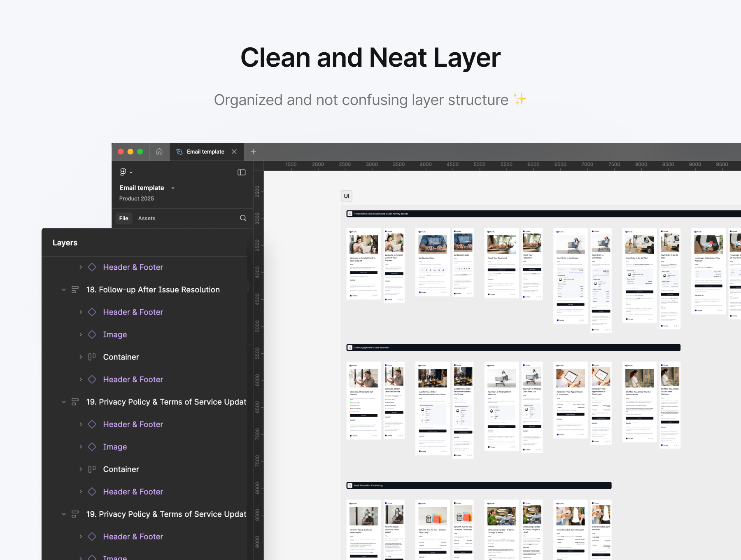Click the home icon in tab bar
741x560 pixels.
point(159,152)
